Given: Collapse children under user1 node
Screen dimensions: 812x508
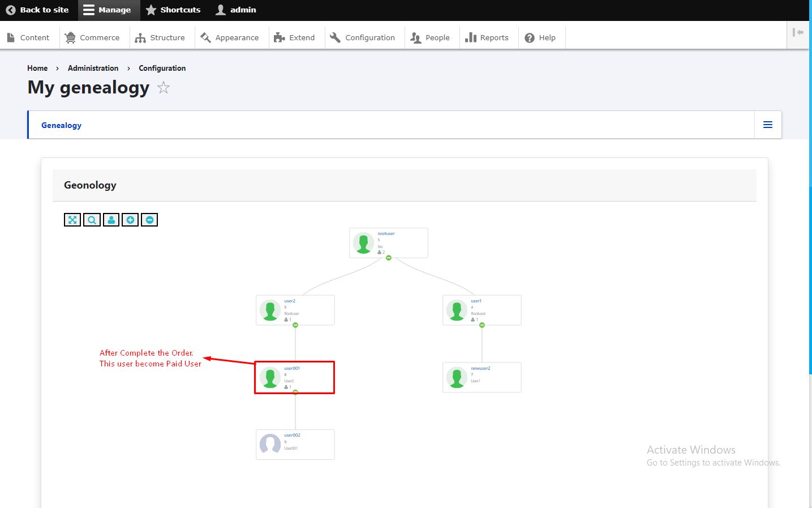Looking at the screenshot, I should click(482, 325).
